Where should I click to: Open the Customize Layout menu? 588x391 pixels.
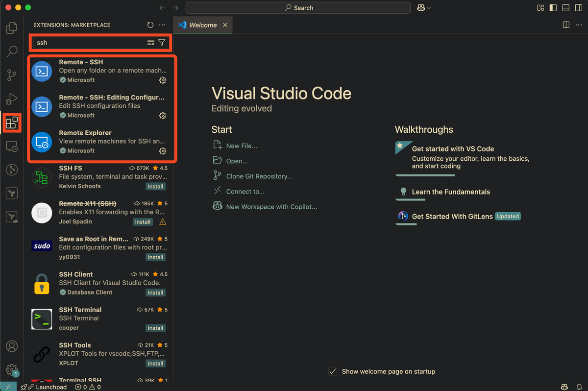tap(540, 7)
